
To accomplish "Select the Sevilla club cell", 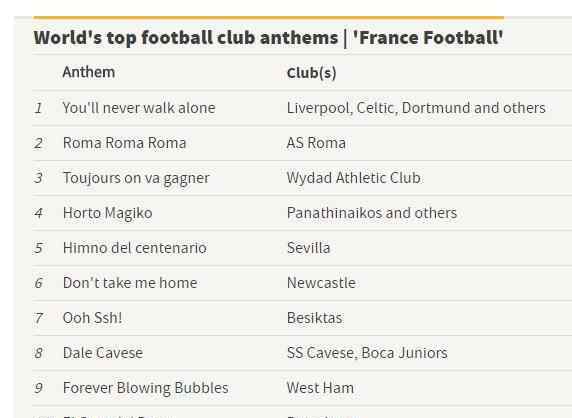I will point(309,248).
